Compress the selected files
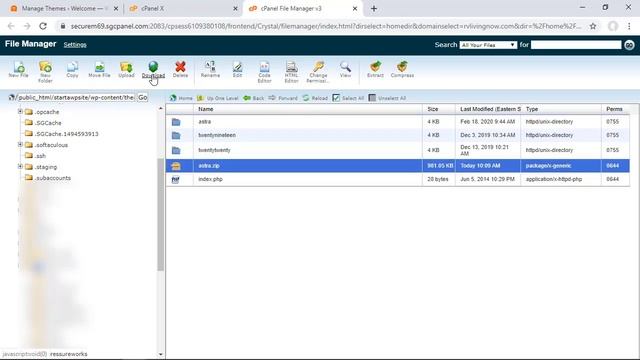640x360 pixels. [402, 69]
